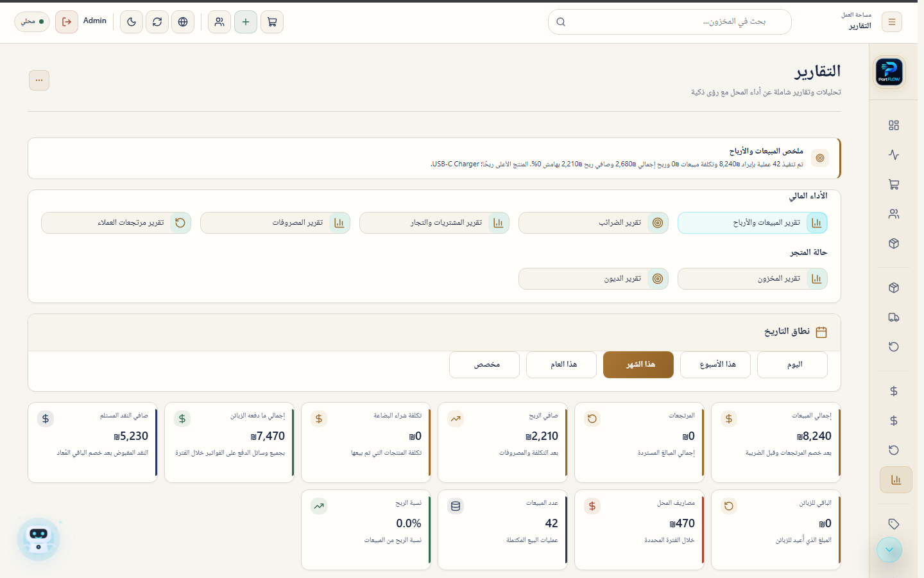924x578 pixels.
Task: Click the ملخص المبيعات والأرباح summary banner
Action: 434,158
